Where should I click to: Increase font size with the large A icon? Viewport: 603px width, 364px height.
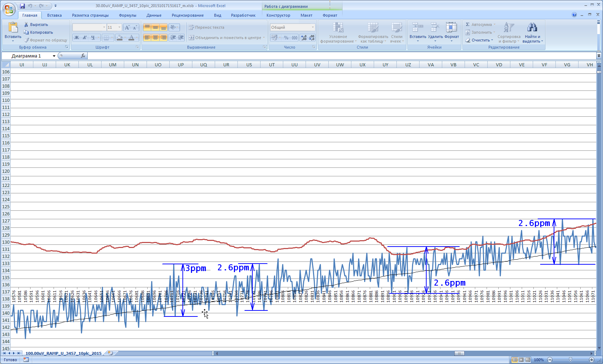[127, 27]
